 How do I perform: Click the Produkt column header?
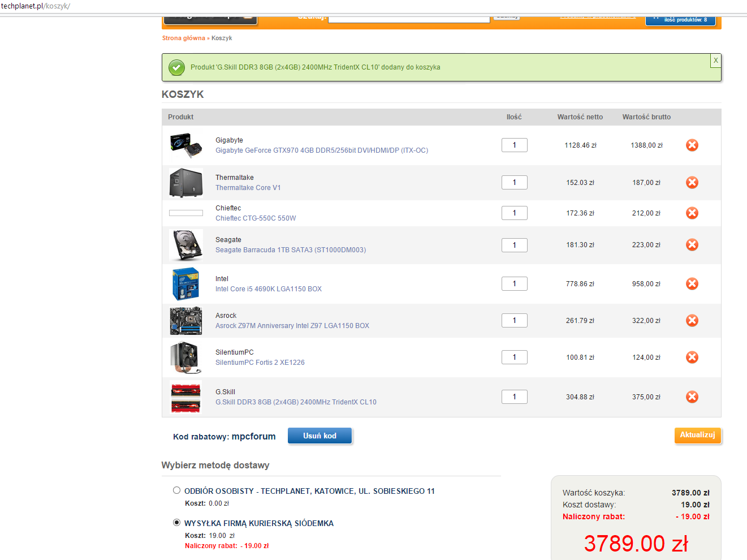click(181, 117)
